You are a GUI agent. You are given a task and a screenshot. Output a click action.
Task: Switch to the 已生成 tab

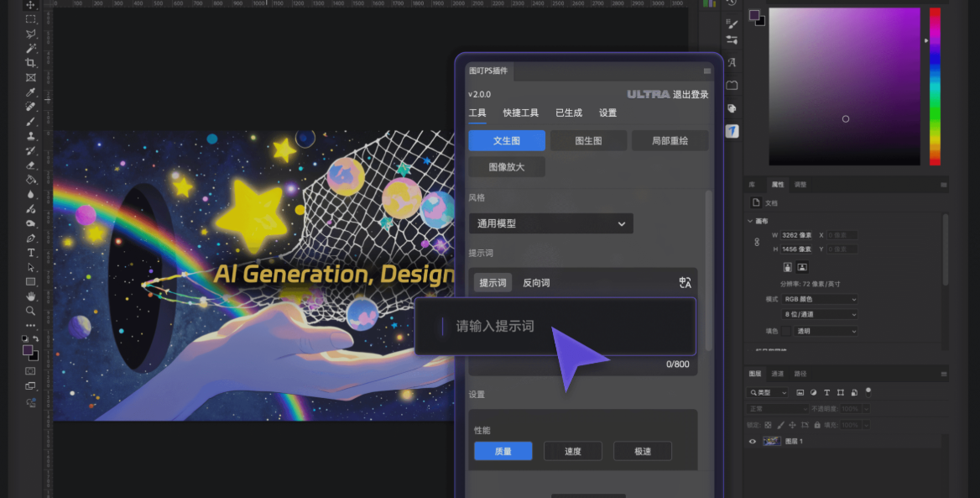click(x=569, y=113)
